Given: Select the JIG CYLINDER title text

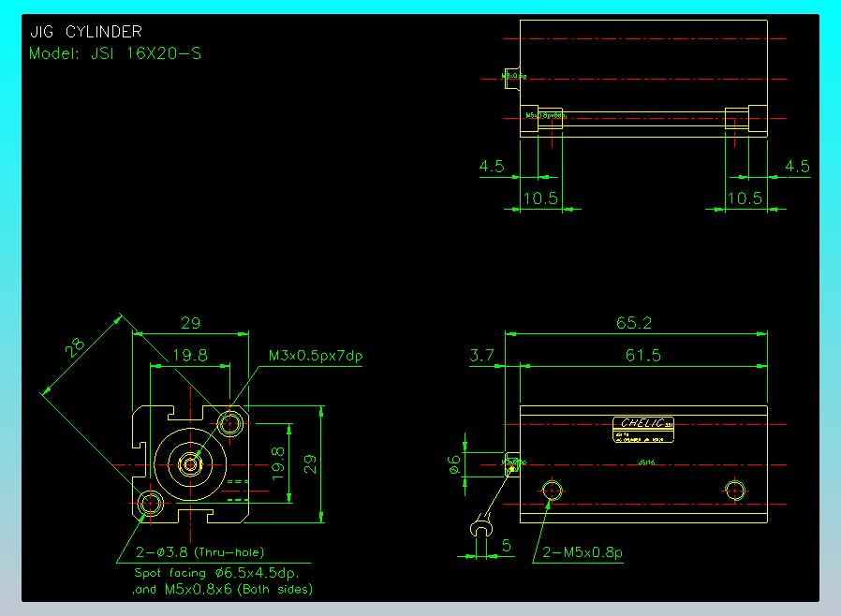Looking at the screenshot, I should [x=86, y=32].
